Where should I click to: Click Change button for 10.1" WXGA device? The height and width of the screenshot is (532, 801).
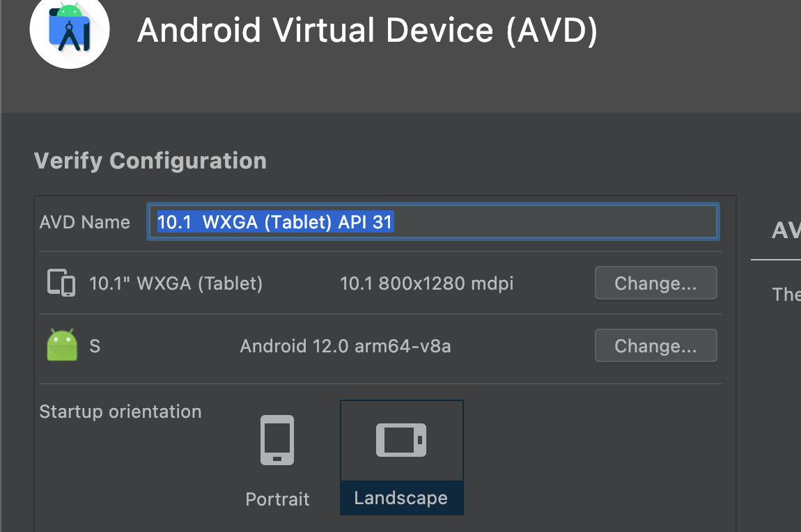(x=656, y=283)
